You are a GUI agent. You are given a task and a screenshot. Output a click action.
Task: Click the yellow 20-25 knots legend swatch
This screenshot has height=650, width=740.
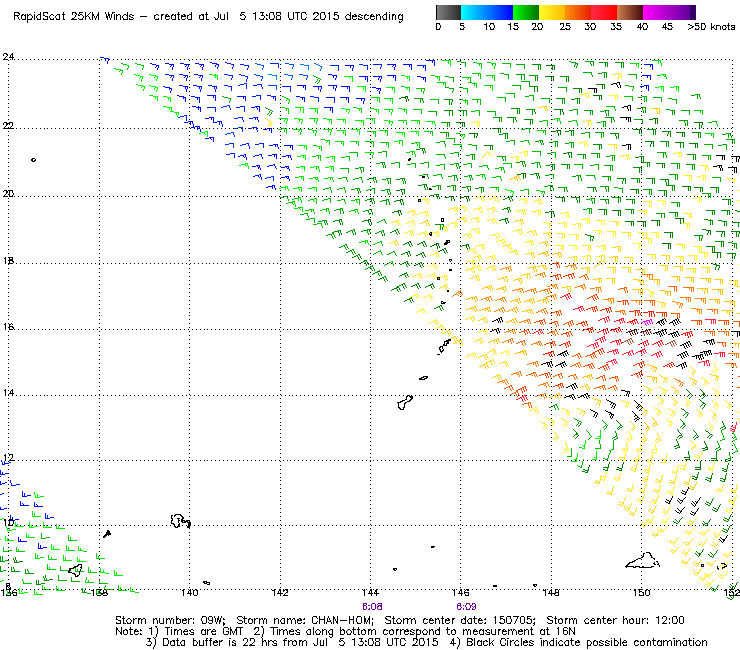pos(552,12)
